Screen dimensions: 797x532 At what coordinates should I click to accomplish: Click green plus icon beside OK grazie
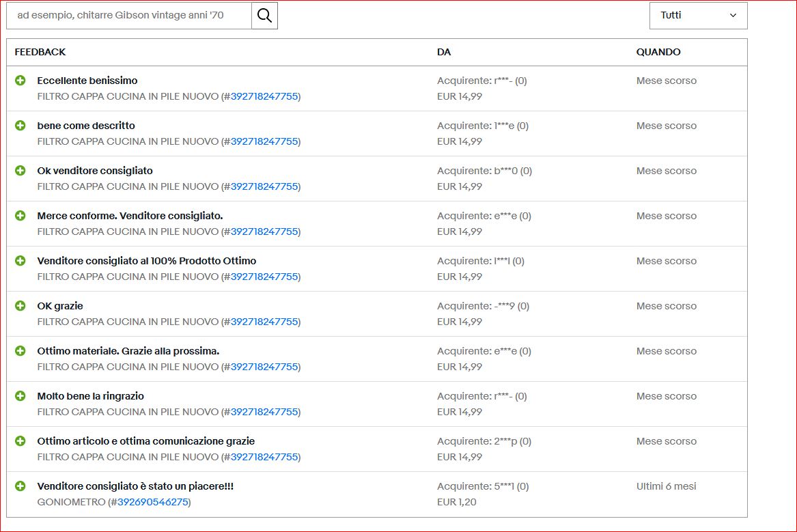coord(20,306)
